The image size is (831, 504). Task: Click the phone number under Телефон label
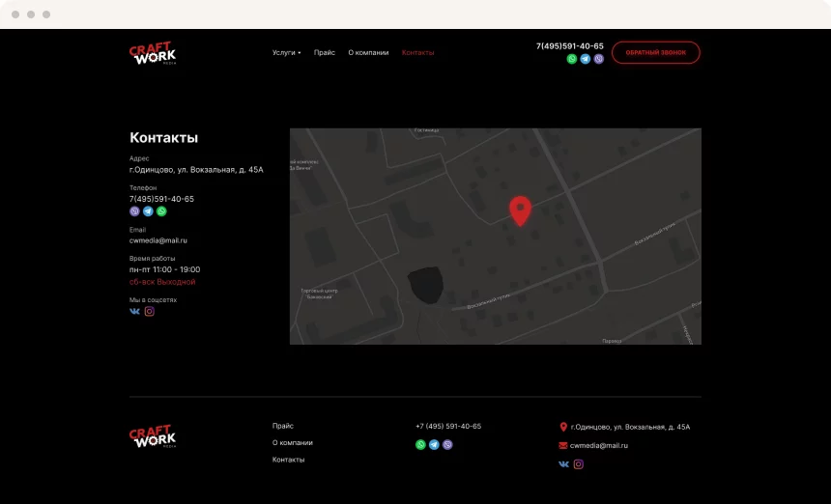point(161,199)
